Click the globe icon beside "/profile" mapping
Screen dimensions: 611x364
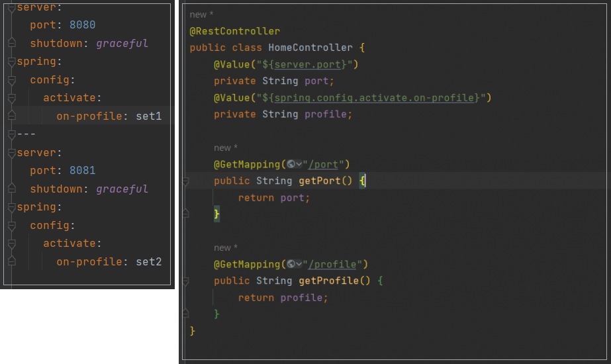click(x=291, y=264)
